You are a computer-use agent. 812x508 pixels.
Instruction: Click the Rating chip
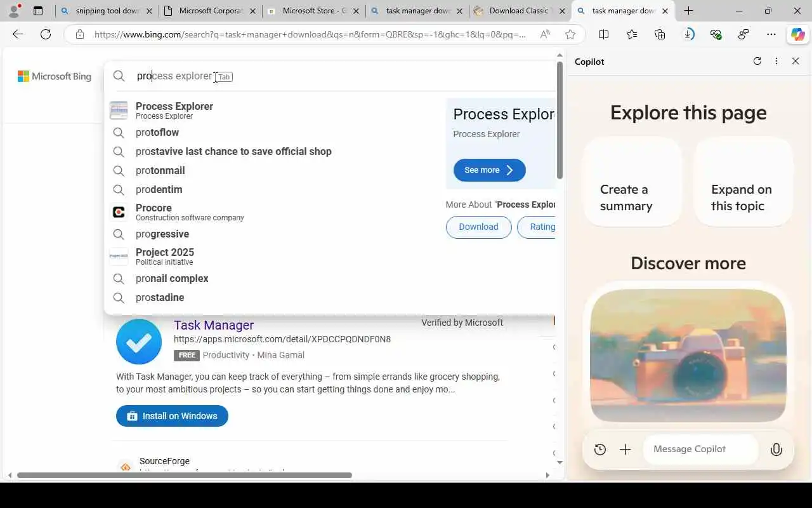[x=537, y=227]
